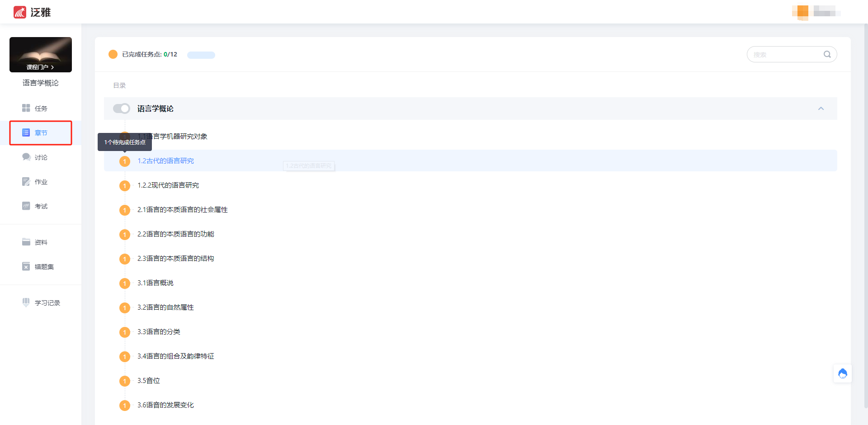Image resolution: width=868 pixels, height=425 pixels.
Task: Open the 资料 folder icon
Action: click(26, 242)
